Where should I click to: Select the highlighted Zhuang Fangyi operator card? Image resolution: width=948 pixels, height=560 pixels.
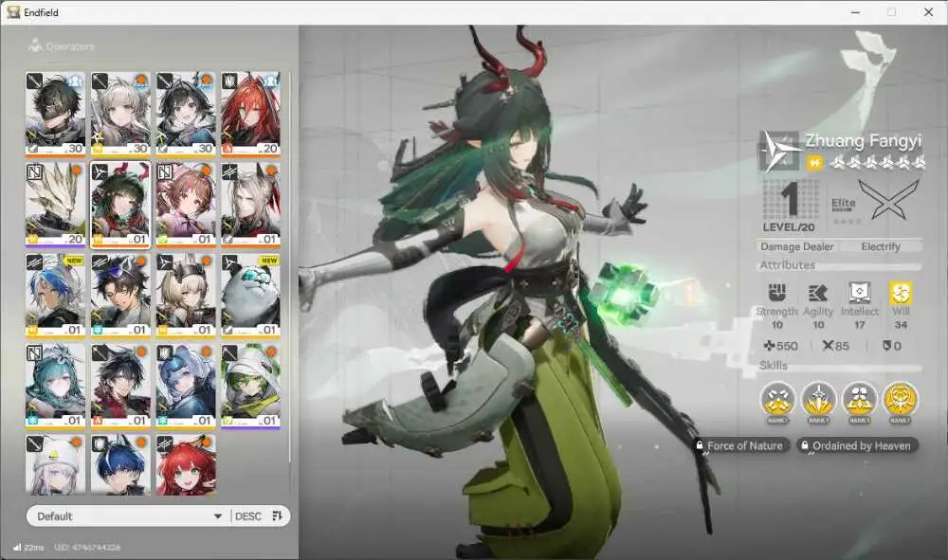coord(120,205)
